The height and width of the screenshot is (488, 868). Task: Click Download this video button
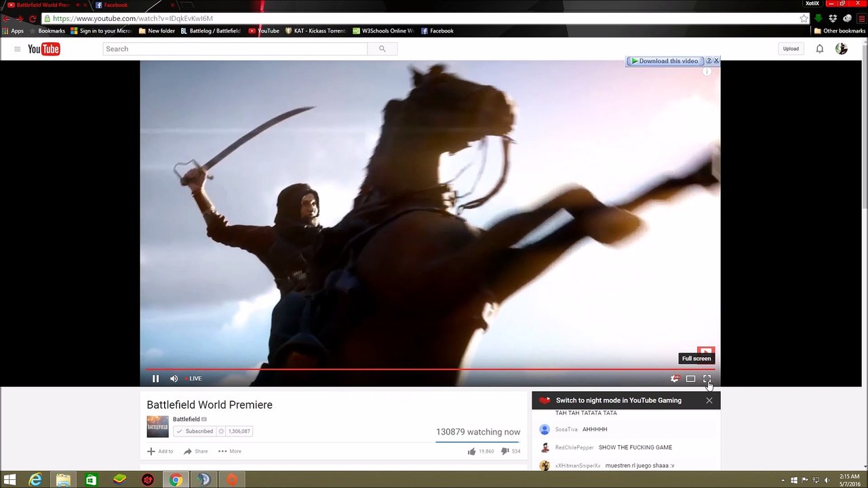point(665,61)
